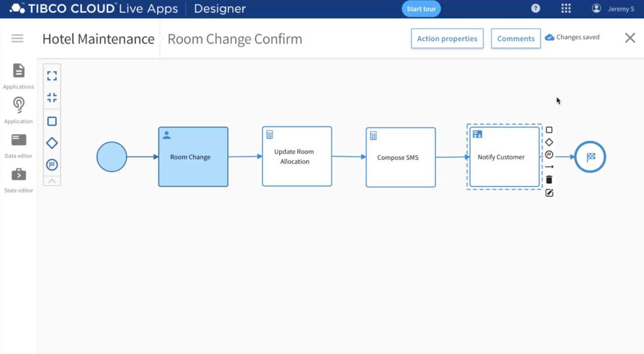Click the TIBCO Cloud Live Apps logo

tap(94, 8)
